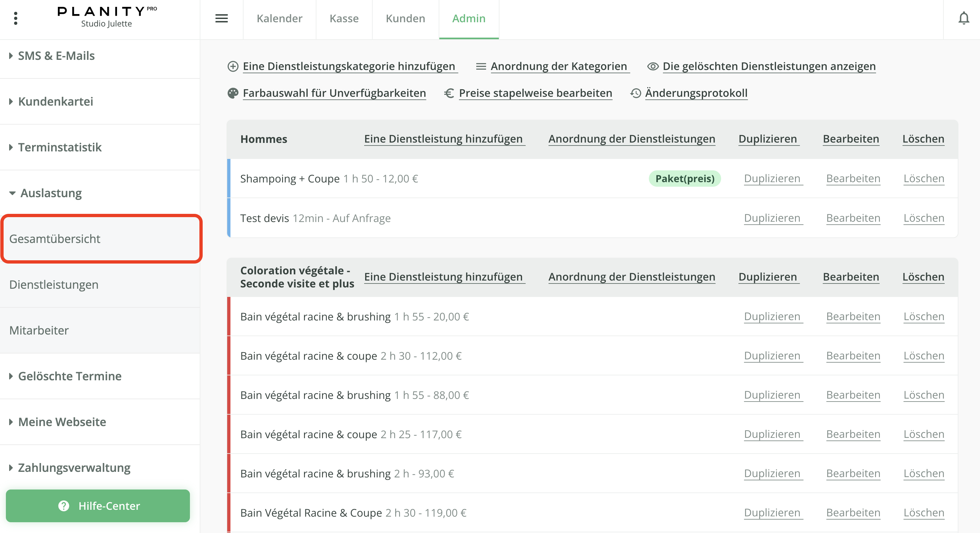The width and height of the screenshot is (980, 533).
Task: Click the palette icon for Farbauswahl
Action: pyautogui.click(x=233, y=93)
